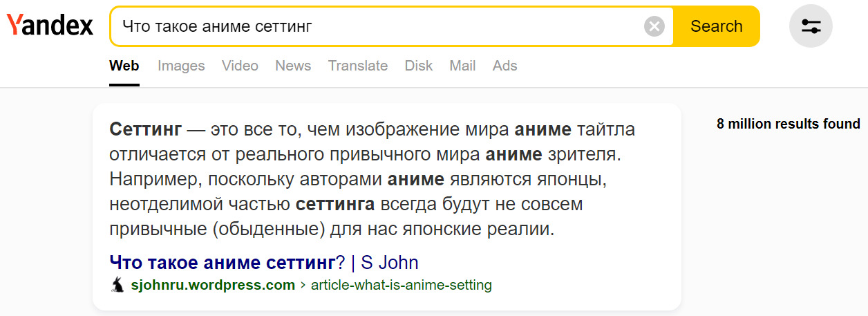This screenshot has width=868, height=316.
Task: Open the Translate tab
Action: tap(357, 66)
